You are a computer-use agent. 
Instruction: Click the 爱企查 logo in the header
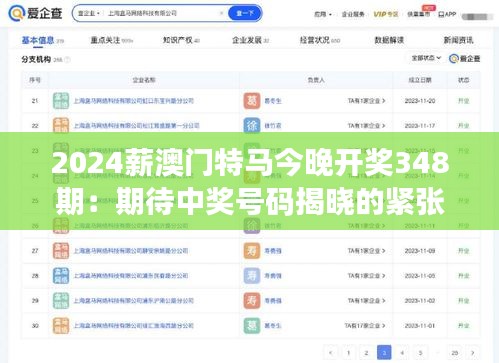tap(35, 13)
